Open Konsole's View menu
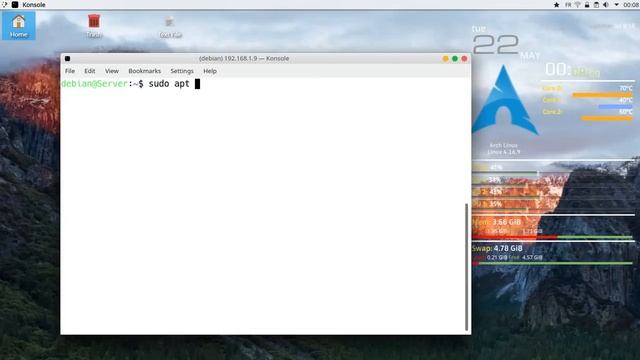This screenshot has height=360, width=640. (112, 71)
